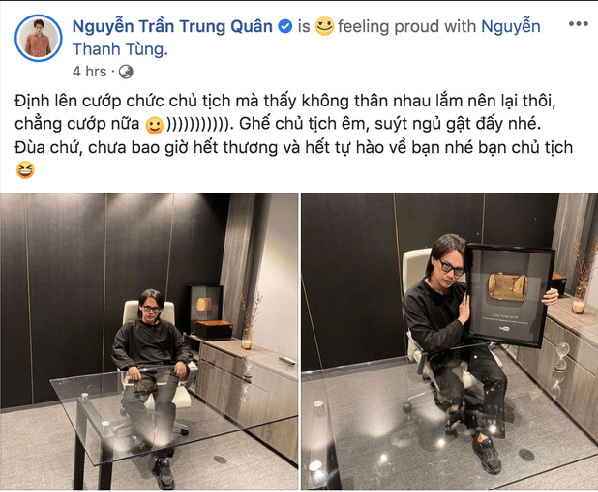Click the hourglass on the cabinet in right photo
The height and width of the screenshot is (492, 598).
coord(561,356)
